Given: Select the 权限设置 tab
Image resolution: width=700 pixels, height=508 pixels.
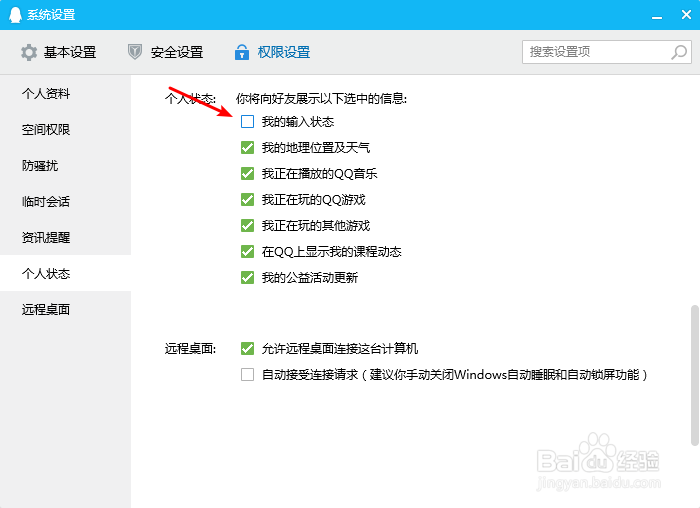Looking at the screenshot, I should click(x=272, y=52).
